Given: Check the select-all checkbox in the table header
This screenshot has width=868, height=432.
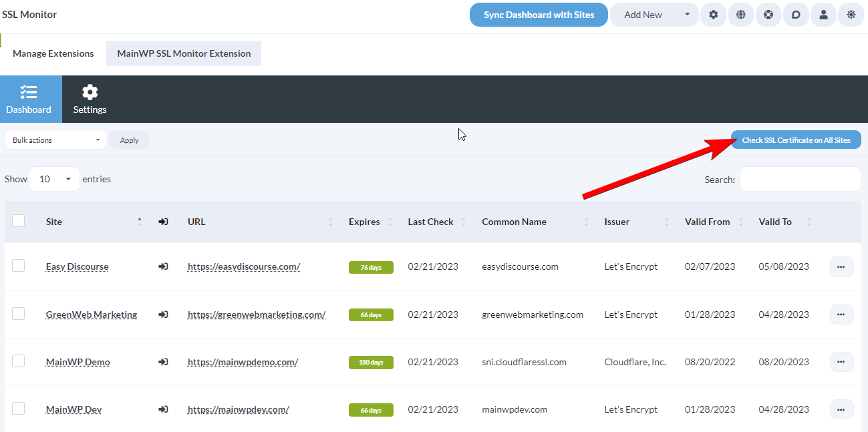Looking at the screenshot, I should [18, 220].
